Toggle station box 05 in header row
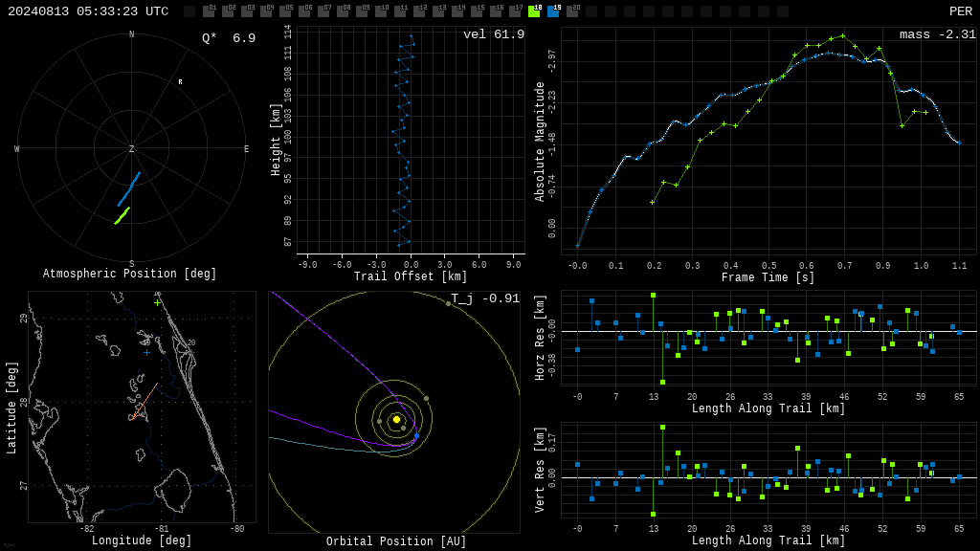 [x=285, y=11]
